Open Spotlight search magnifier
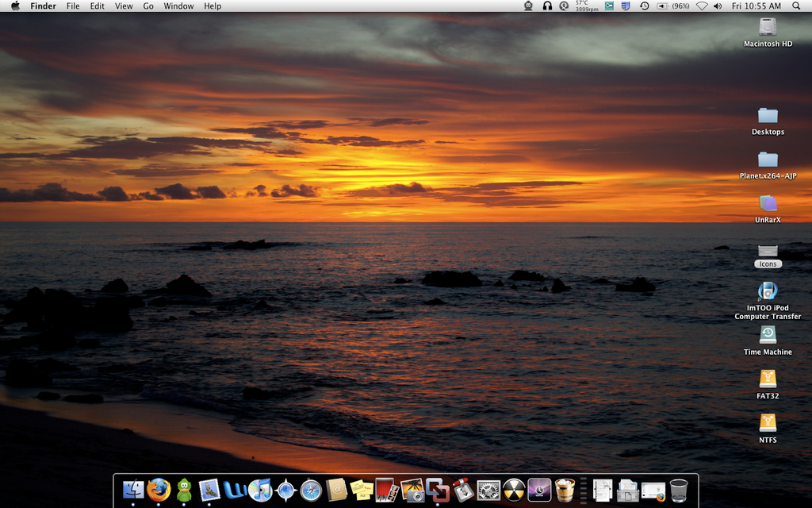 [796, 6]
